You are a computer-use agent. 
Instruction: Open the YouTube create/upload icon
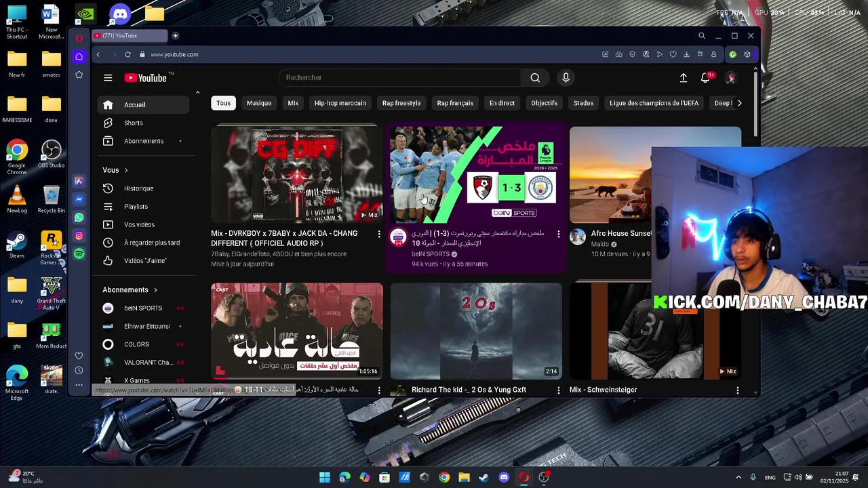(684, 78)
